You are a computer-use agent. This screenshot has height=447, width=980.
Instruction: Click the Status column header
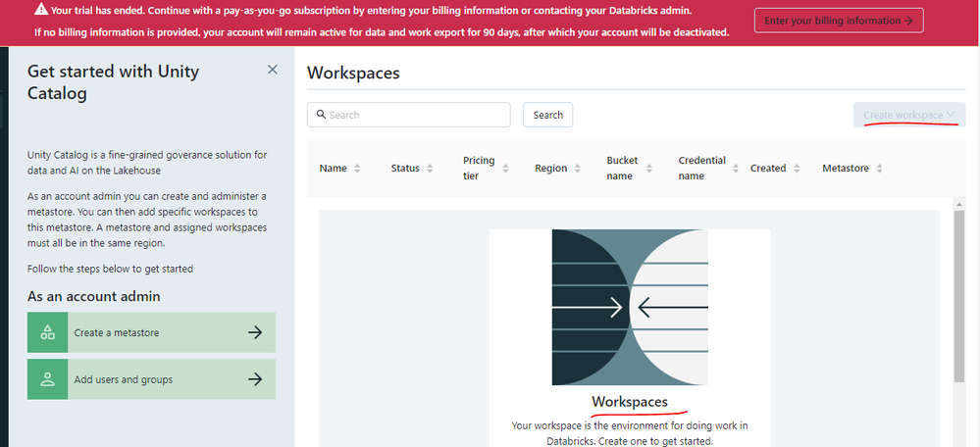coord(405,168)
